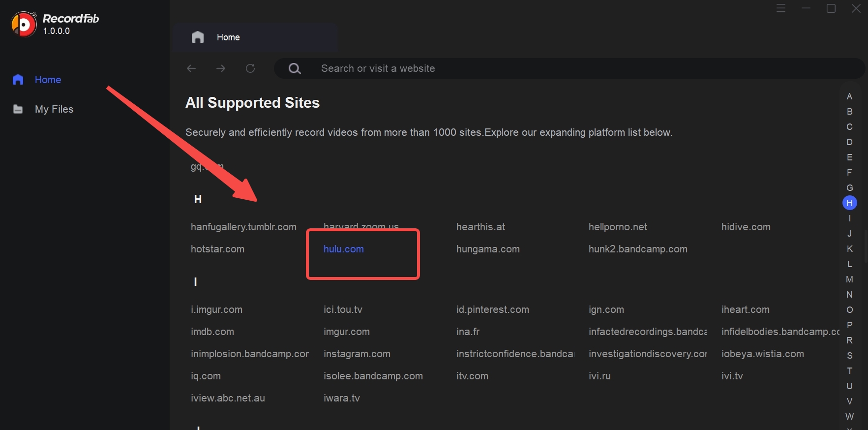Jump to letter M in the index
868x430 pixels.
pos(849,279)
